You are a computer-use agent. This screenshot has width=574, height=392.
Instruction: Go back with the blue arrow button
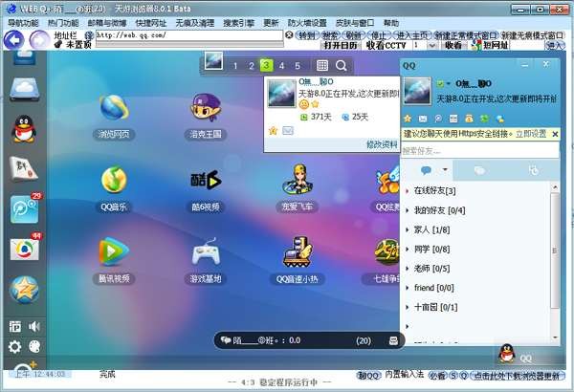click(x=14, y=40)
